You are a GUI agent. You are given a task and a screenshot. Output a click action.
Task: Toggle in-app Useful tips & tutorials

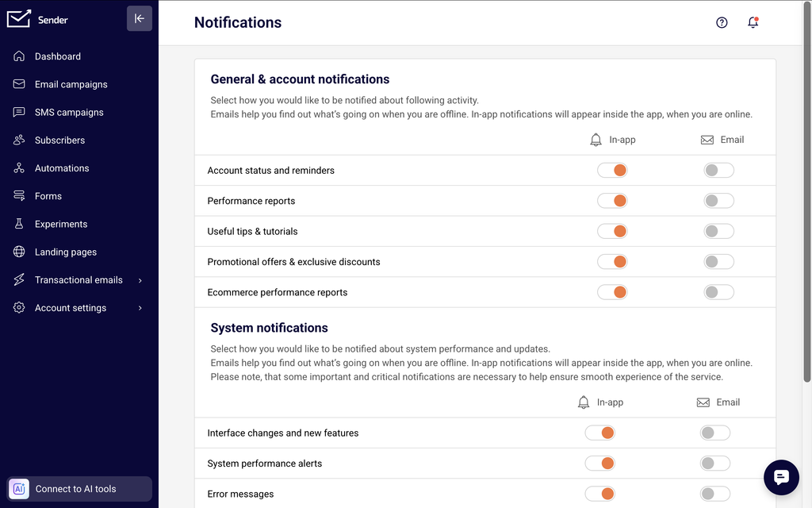tap(613, 231)
